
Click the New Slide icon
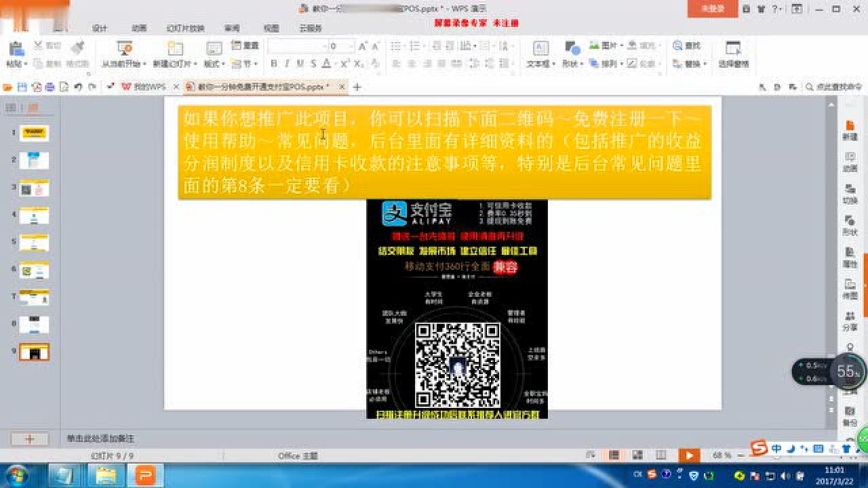click(x=176, y=48)
